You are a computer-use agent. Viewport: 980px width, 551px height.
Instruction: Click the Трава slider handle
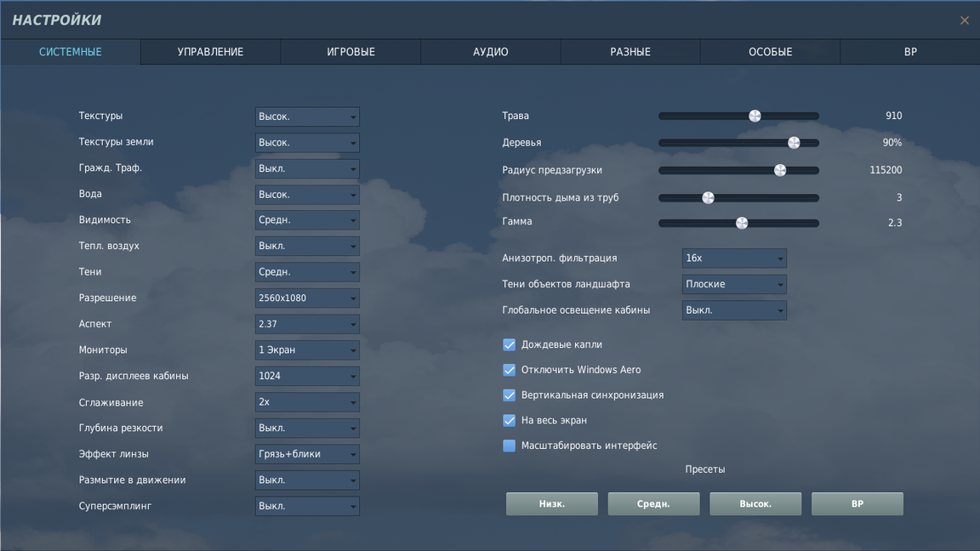pos(755,116)
